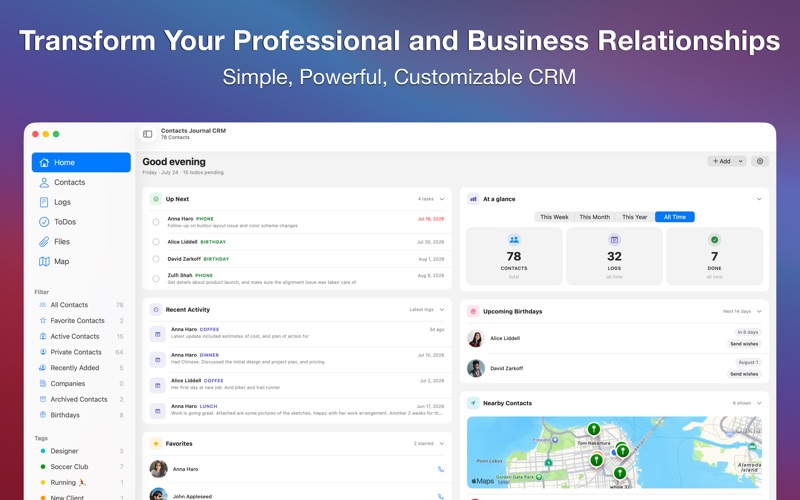Click the teal Designer tag dot
Image resolution: width=800 pixels, height=500 pixels.
click(x=43, y=451)
